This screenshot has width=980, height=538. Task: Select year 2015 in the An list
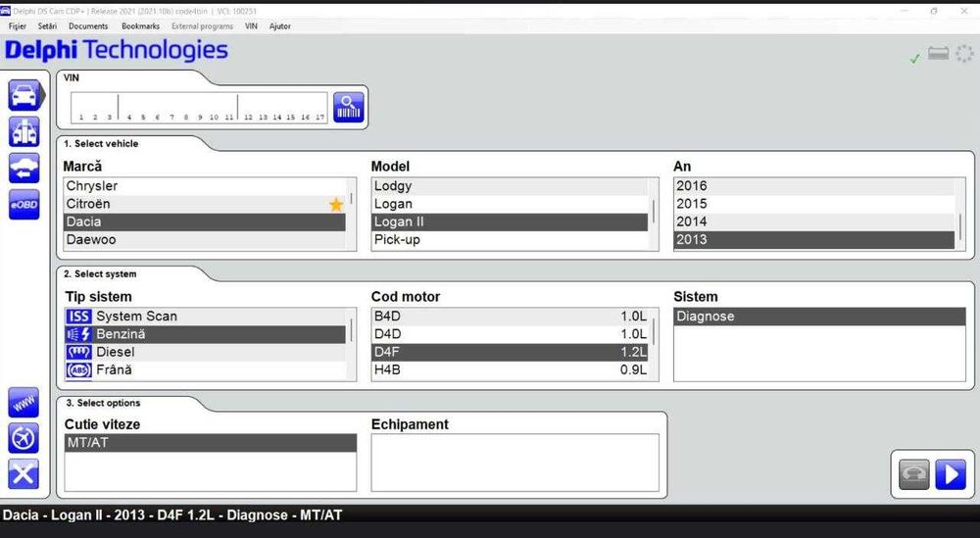pos(813,205)
